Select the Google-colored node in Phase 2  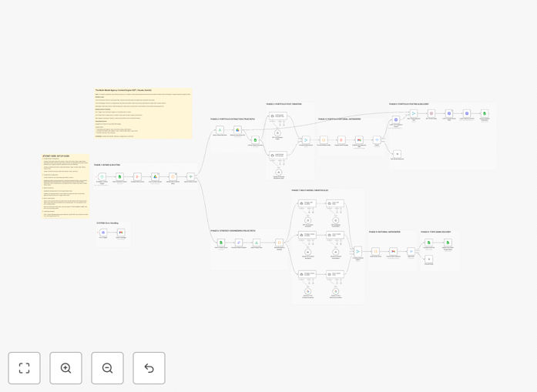pos(237,129)
